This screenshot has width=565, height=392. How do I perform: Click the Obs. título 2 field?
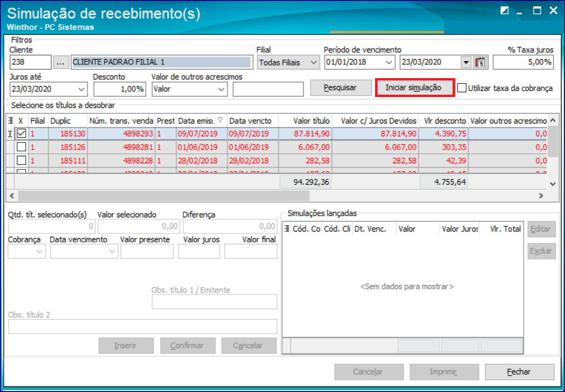(x=143, y=326)
